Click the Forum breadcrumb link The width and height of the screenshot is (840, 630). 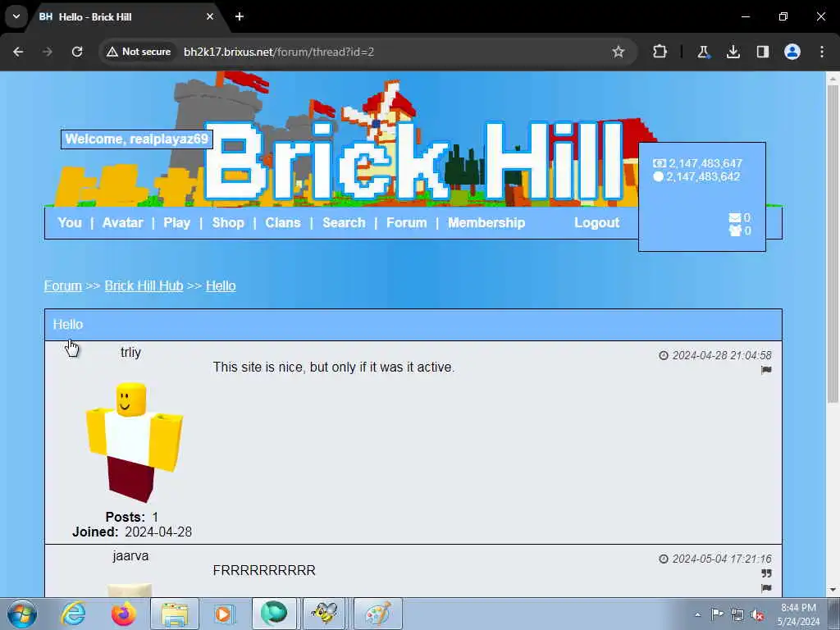[63, 285]
